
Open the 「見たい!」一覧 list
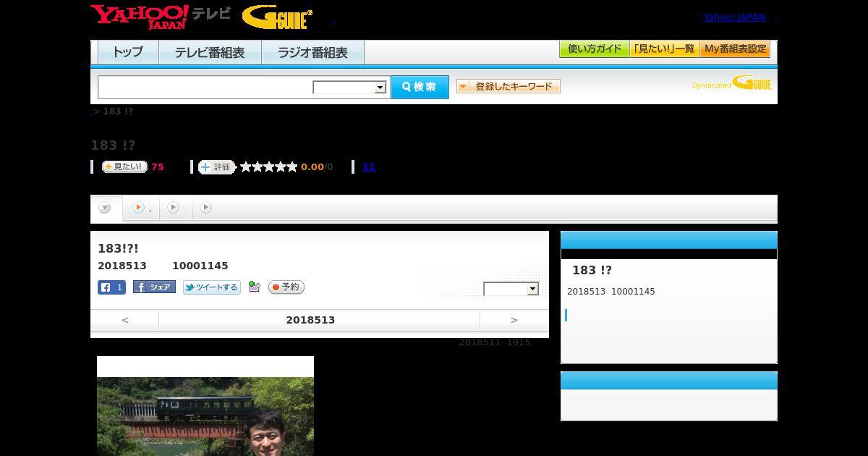pos(664,49)
